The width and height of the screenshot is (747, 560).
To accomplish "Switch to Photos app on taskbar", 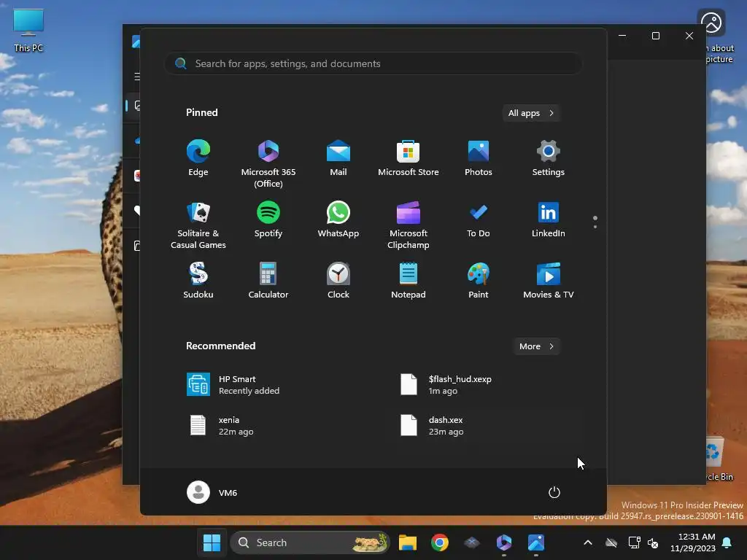I will (536, 542).
